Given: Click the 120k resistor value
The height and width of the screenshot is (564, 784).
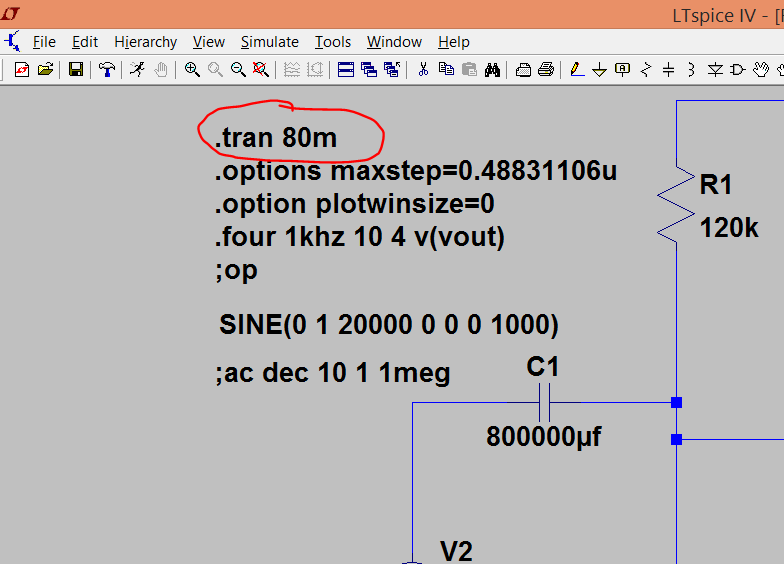Looking at the screenshot, I should [x=729, y=228].
